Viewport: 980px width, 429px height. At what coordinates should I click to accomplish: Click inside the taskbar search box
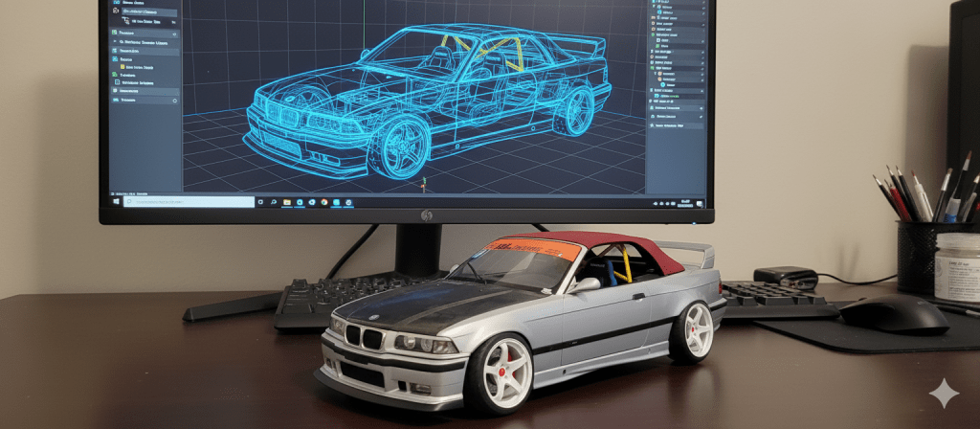tap(191, 202)
